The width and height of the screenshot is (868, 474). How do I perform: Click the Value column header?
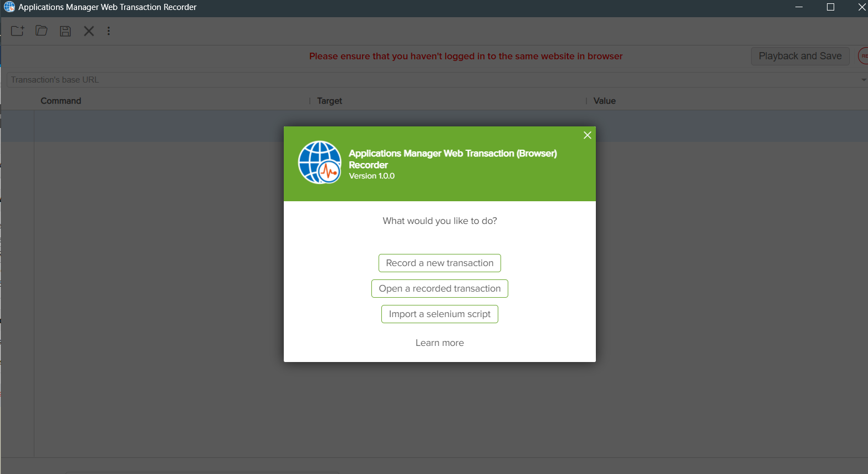pos(604,100)
